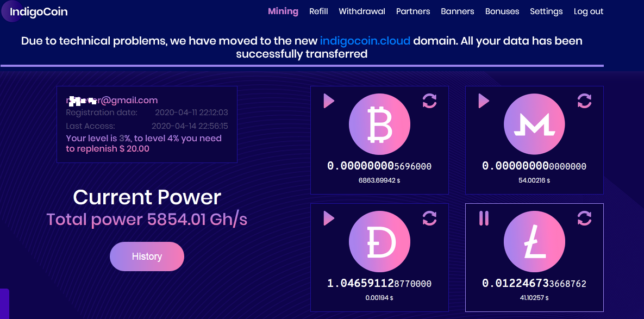The image size is (644, 319).
Task: Open the Mining page
Action: pyautogui.click(x=283, y=11)
